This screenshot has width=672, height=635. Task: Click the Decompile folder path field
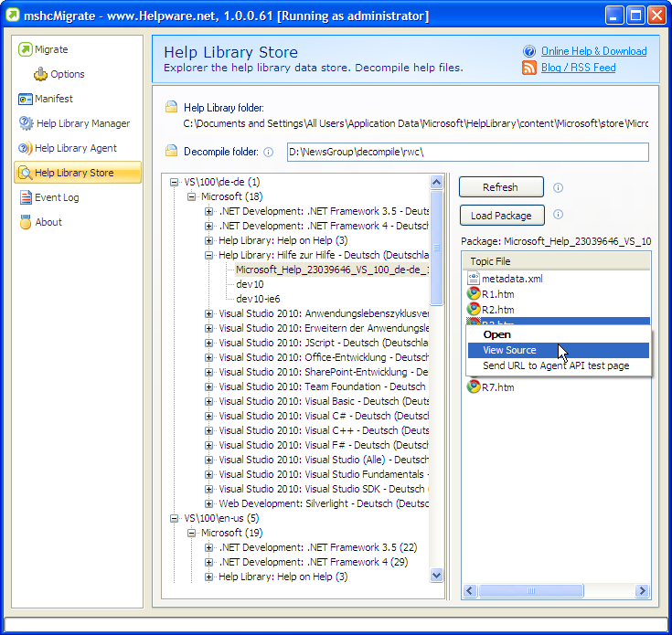pyautogui.click(x=467, y=152)
